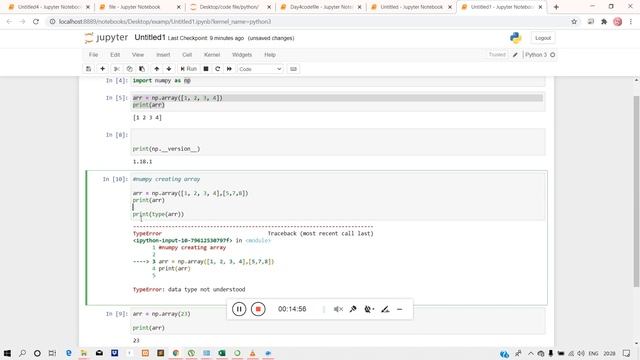
Task: Open VLC media player from the taskbar
Action: tap(253, 353)
